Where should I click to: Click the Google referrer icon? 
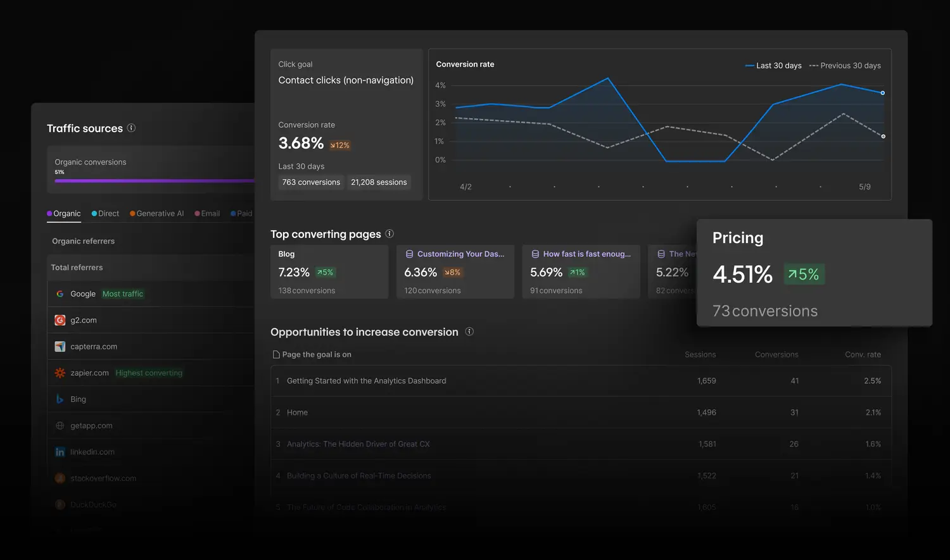coord(60,294)
